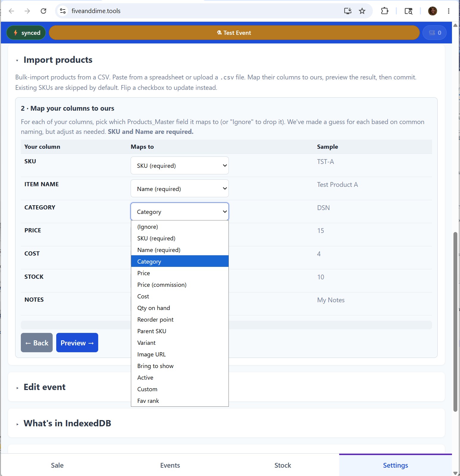460x476 pixels.
Task: View site information icon in address bar
Action: pyautogui.click(x=63, y=11)
